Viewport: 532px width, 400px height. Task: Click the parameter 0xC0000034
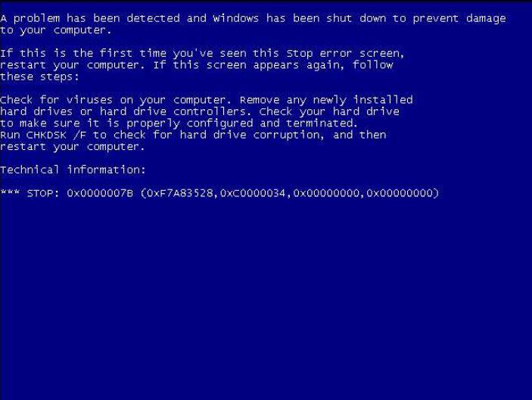click(x=253, y=193)
